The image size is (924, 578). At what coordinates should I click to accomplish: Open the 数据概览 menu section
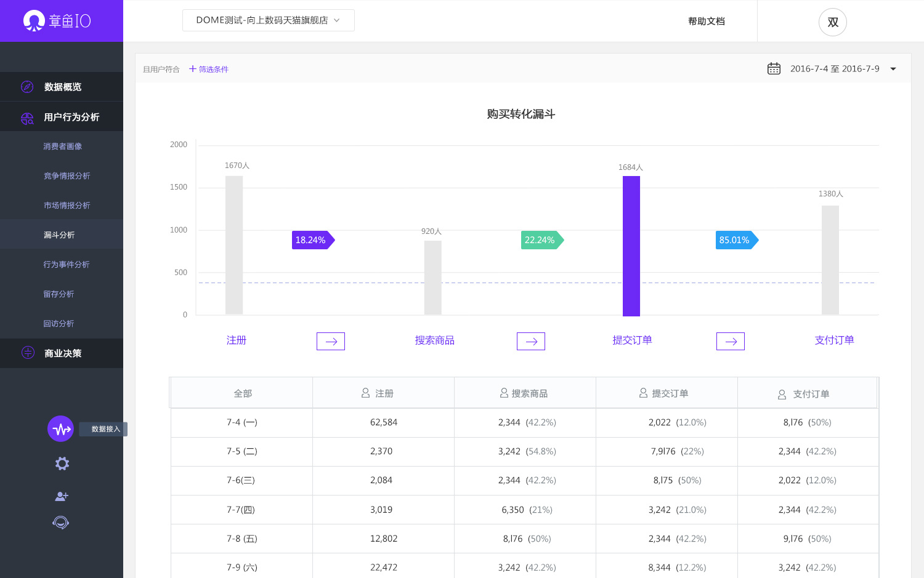[x=62, y=87]
